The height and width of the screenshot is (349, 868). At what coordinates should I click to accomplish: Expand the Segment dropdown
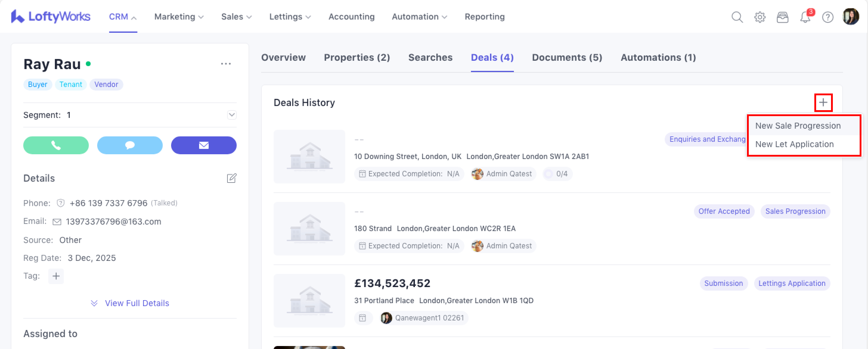click(x=232, y=115)
